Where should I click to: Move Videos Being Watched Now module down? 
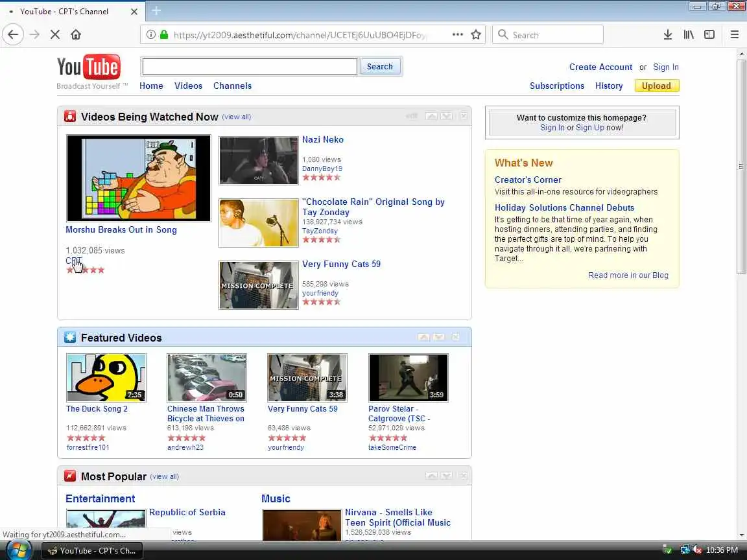[446, 116]
